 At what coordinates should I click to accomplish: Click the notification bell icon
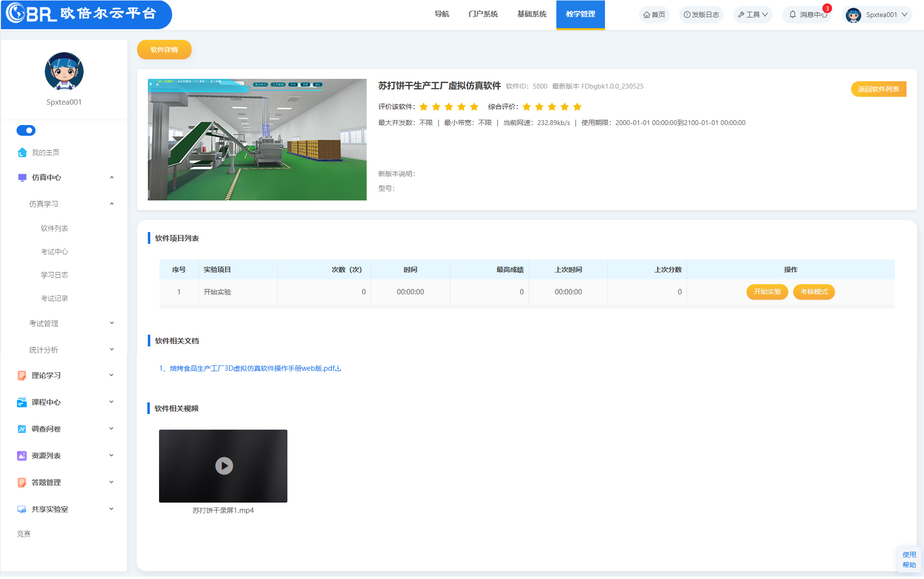(x=793, y=15)
